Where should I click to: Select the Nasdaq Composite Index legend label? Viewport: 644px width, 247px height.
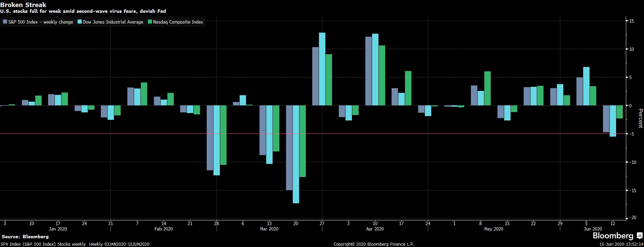(x=178, y=22)
